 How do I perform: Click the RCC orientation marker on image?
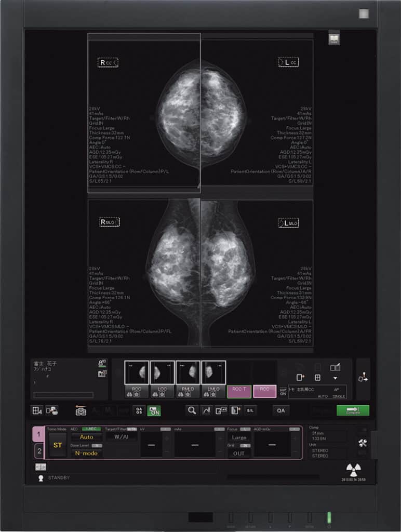pyautogui.click(x=108, y=62)
